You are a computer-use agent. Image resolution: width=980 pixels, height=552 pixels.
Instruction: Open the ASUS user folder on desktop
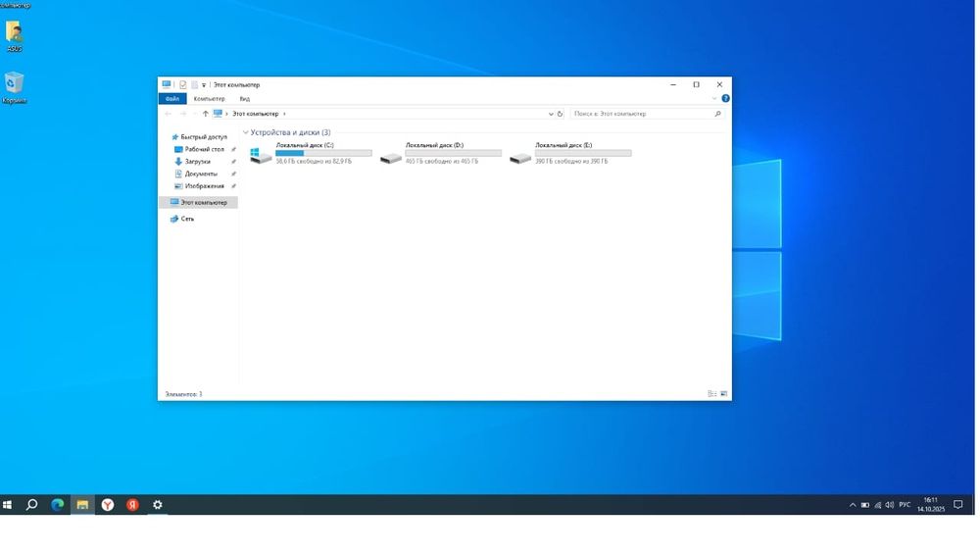tap(15, 36)
